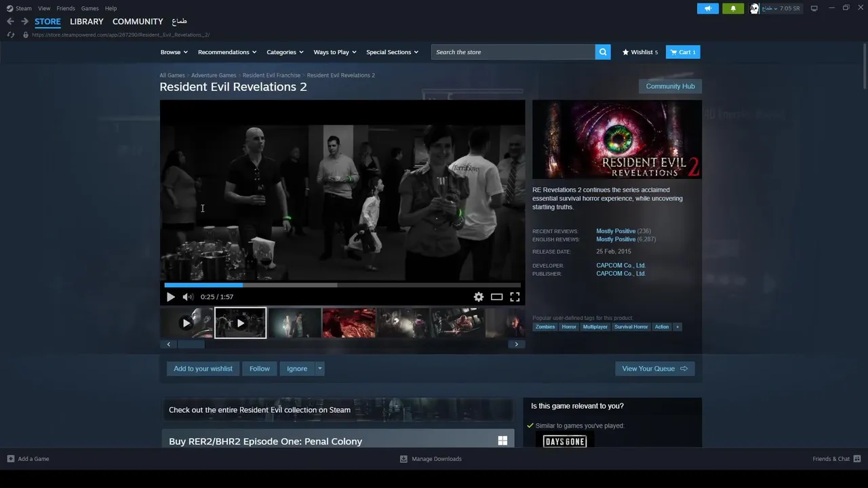Open the Community Hub

670,86
